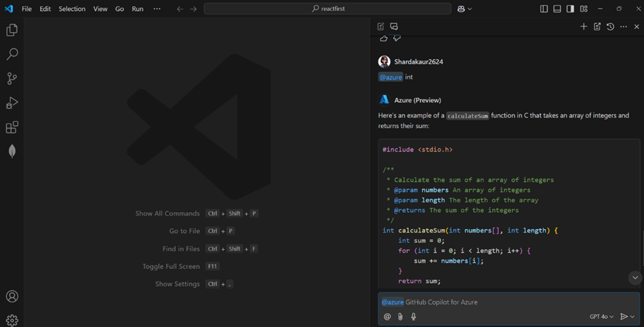Close the chat panel

point(636,27)
